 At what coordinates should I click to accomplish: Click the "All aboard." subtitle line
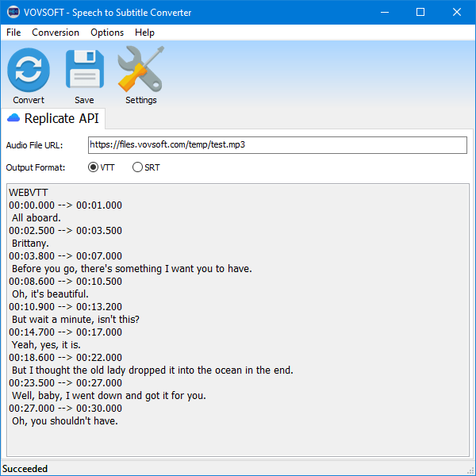tap(36, 218)
